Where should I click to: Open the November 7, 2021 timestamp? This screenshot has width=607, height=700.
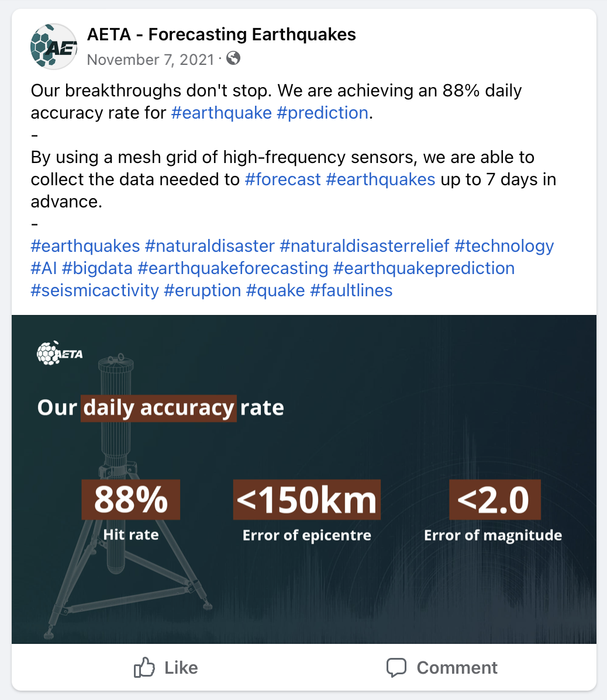click(149, 60)
